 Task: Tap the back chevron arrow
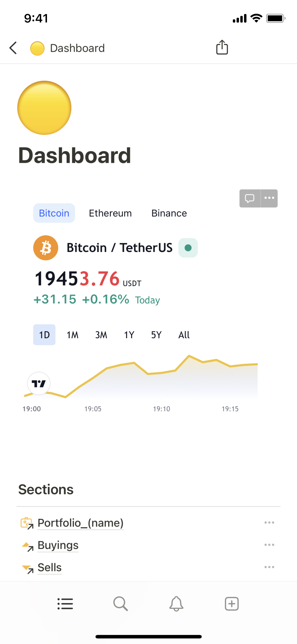tap(13, 48)
